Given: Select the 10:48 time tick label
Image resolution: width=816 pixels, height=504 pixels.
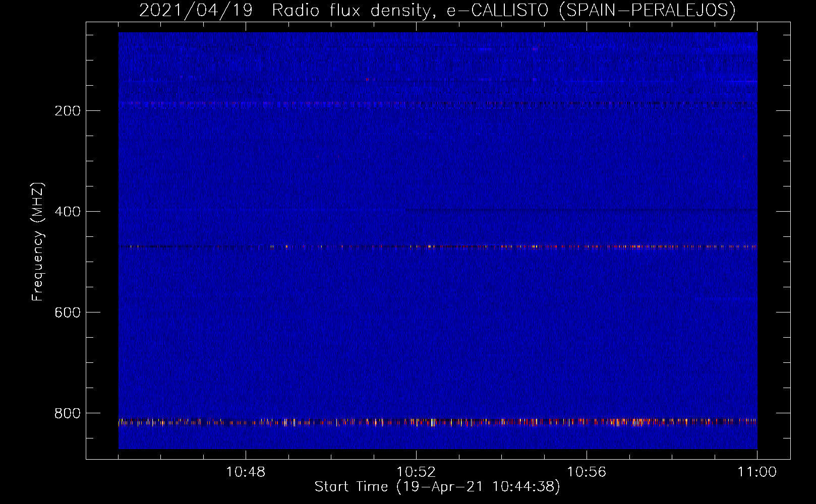Looking at the screenshot, I should (246, 472).
